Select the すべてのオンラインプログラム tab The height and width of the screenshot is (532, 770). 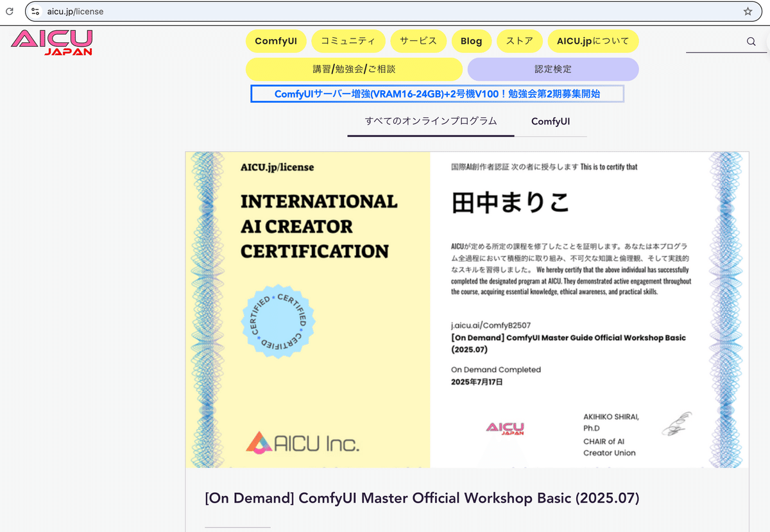tap(431, 121)
